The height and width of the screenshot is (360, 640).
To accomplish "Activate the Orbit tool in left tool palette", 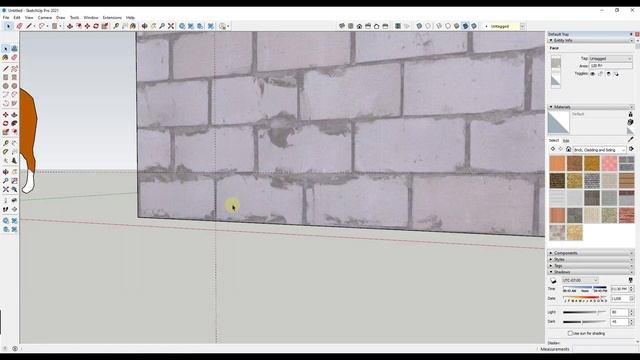I will pyautogui.click(x=5, y=172).
